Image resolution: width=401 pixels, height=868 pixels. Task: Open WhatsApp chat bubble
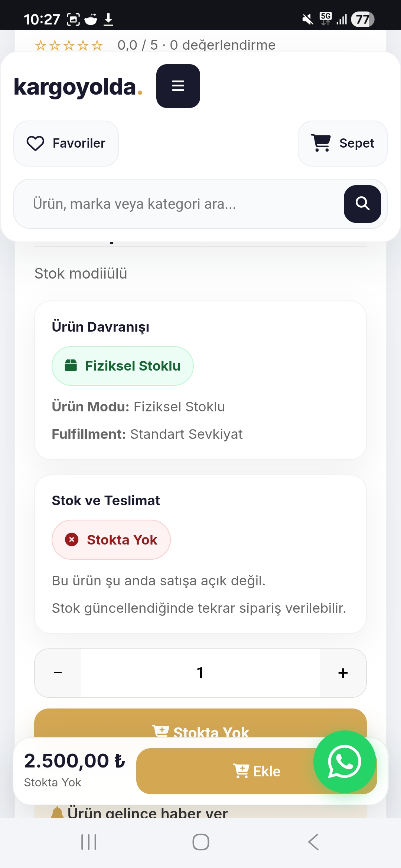345,762
